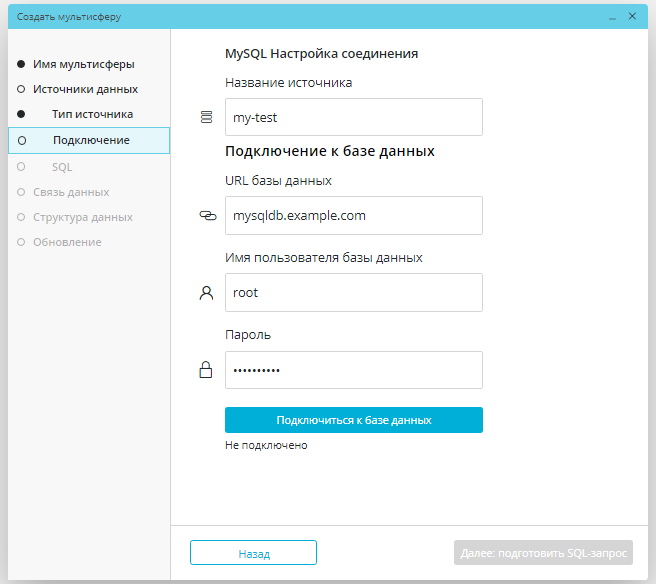656x584 pixels.
Task: Open the SQL step
Action: click(62, 167)
